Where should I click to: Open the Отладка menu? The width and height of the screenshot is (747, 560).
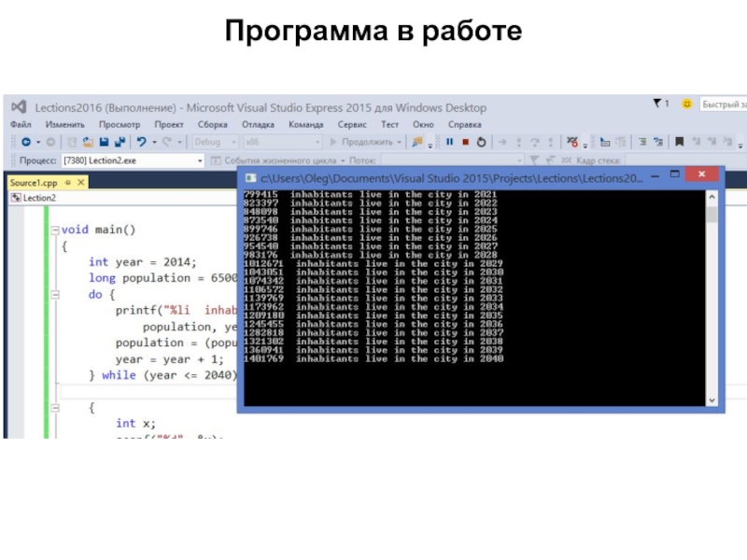click(258, 125)
